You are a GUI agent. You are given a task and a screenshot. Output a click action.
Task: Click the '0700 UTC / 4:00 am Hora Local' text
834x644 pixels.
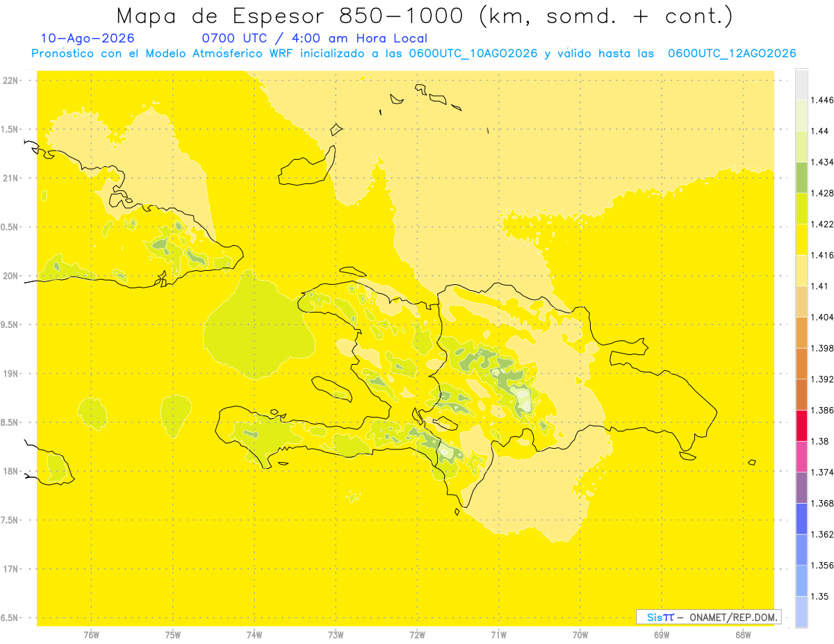(314, 38)
